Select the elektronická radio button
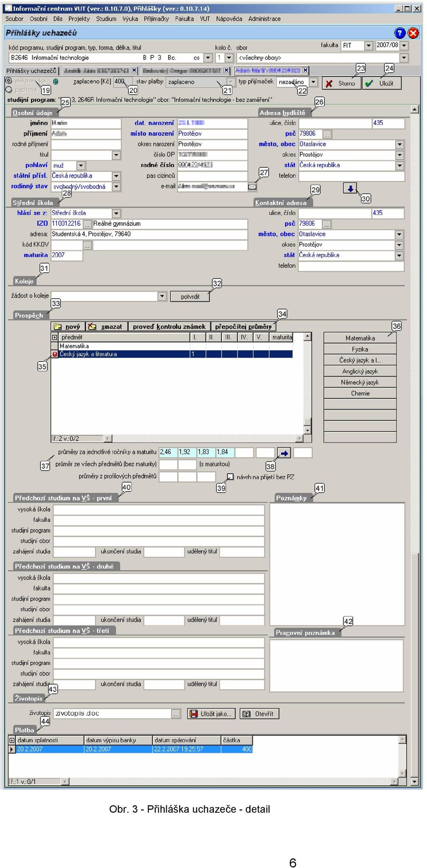 tap(8, 81)
